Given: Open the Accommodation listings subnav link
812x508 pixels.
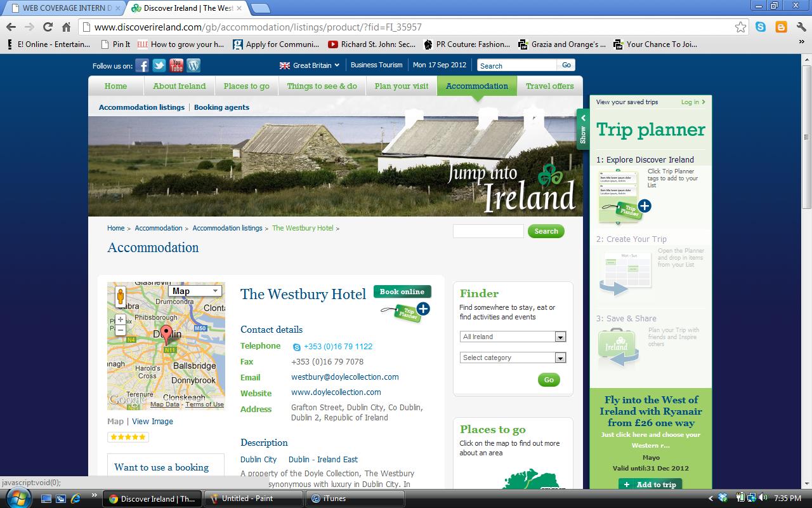Looking at the screenshot, I should click(141, 107).
